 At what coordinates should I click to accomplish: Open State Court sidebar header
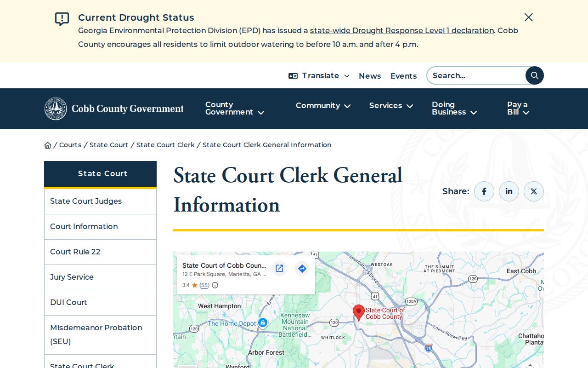click(x=100, y=174)
